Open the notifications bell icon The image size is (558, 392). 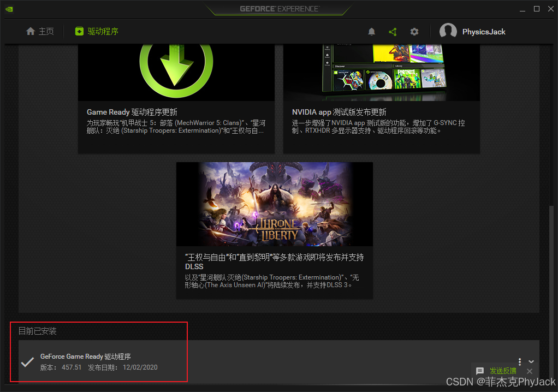coord(371,32)
